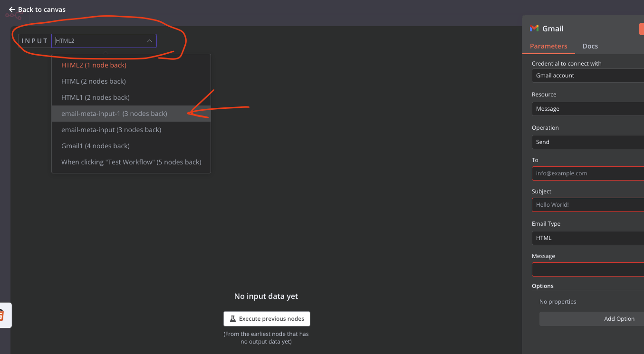Click the Add Option button under Options
The height and width of the screenshot is (354, 644).
click(619, 318)
